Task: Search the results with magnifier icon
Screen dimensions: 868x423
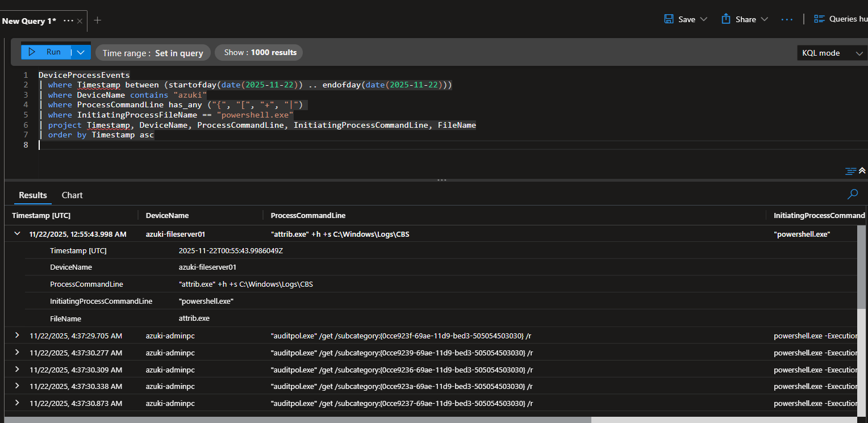Action: 852,195
